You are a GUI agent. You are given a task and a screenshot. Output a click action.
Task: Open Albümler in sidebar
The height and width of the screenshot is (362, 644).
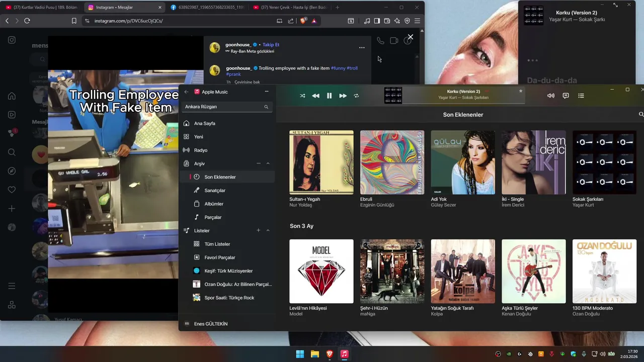tap(227, 204)
